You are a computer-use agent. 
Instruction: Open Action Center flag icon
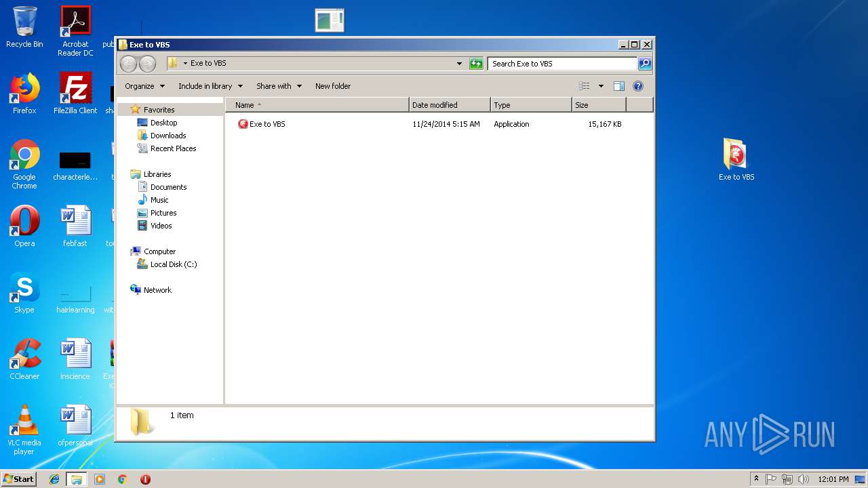tap(771, 479)
